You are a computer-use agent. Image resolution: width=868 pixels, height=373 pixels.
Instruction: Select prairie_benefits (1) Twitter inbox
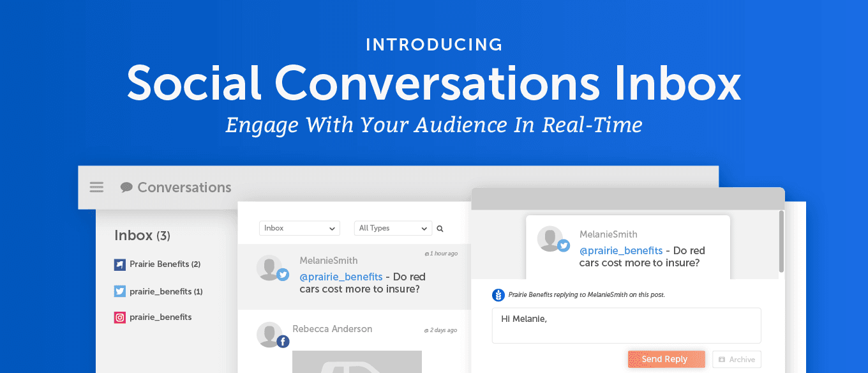tap(158, 291)
